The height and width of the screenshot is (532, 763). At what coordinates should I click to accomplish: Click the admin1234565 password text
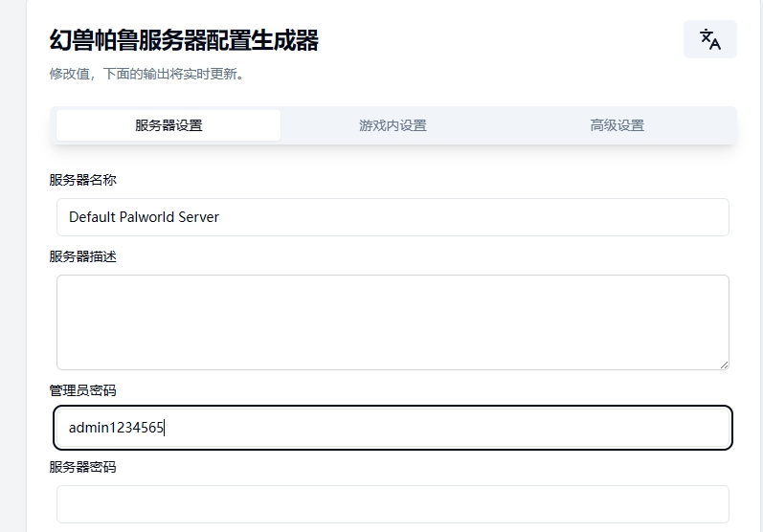point(116,428)
